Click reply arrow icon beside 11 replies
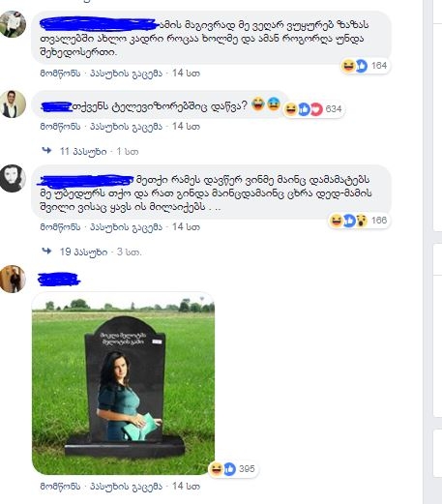Image resolution: width=442 pixels, height=504 pixels. tap(47, 150)
